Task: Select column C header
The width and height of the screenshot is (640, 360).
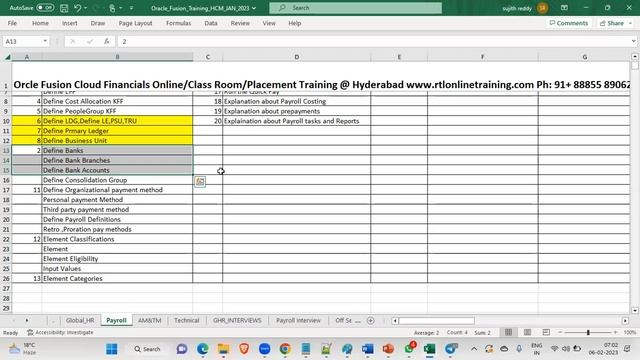Action: tap(208, 57)
